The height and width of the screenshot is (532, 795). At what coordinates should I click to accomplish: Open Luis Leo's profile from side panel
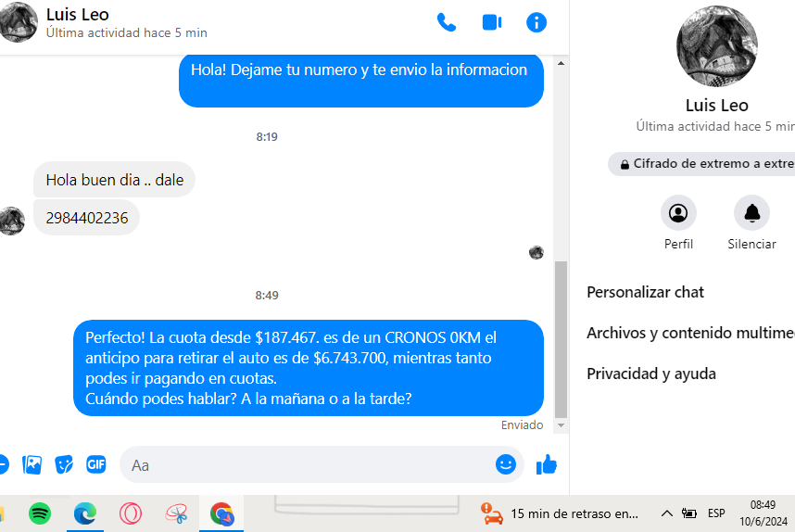coord(678,213)
